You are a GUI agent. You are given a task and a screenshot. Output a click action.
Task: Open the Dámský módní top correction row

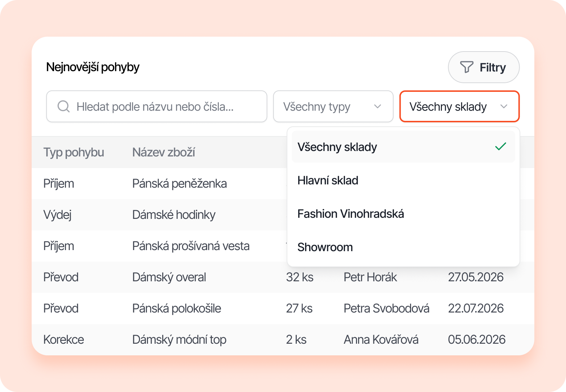tap(179, 340)
